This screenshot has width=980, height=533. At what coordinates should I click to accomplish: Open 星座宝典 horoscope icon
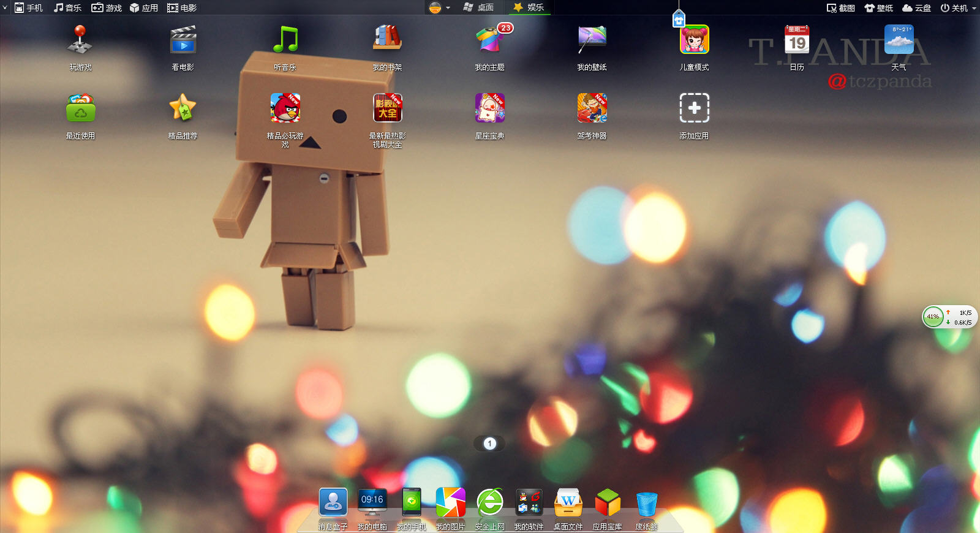490,108
